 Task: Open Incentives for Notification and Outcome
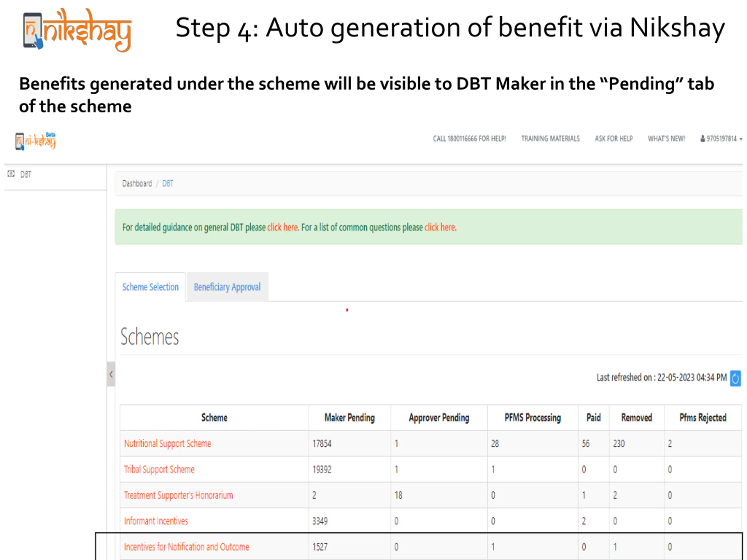(x=186, y=547)
